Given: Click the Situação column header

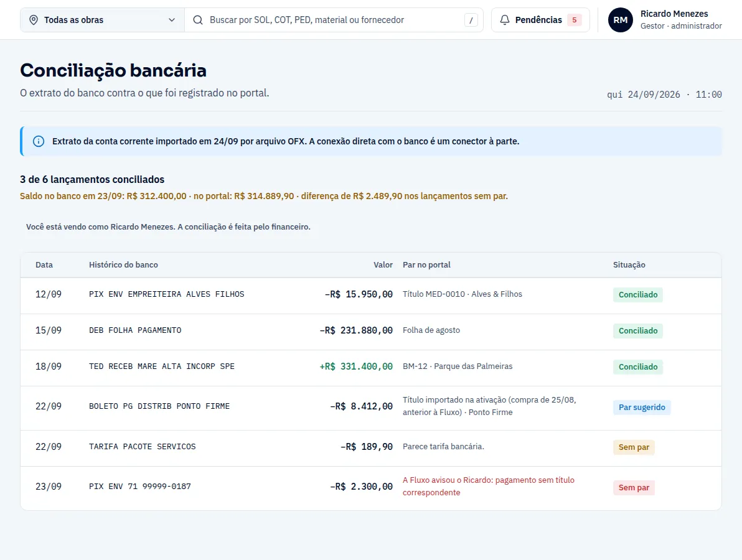Looking at the screenshot, I should click(629, 265).
